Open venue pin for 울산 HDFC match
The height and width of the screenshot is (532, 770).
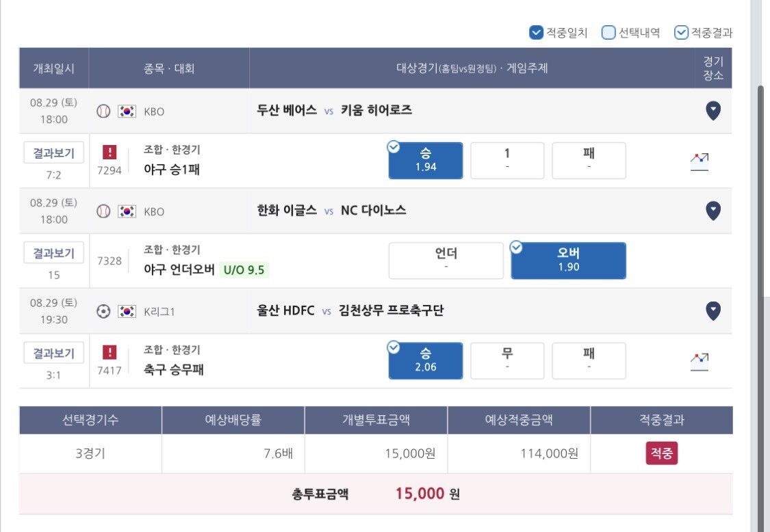(x=713, y=311)
